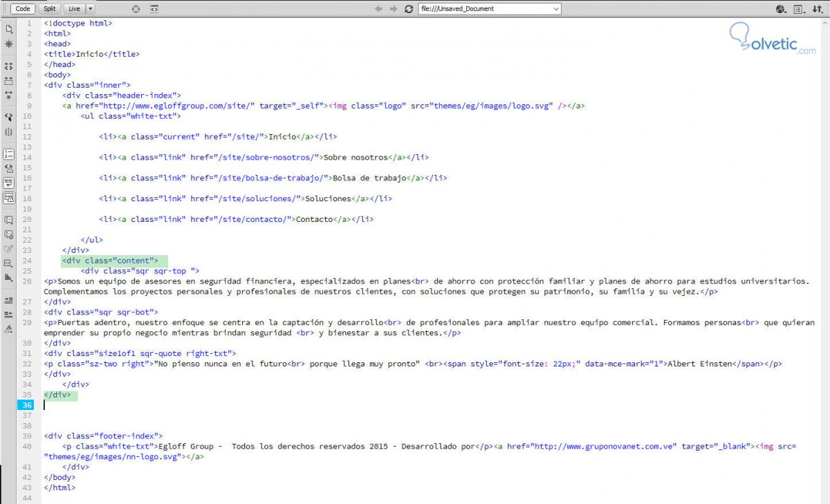The image size is (830, 504).
Task: Click the Wrap Tag icon
Action: (9, 249)
